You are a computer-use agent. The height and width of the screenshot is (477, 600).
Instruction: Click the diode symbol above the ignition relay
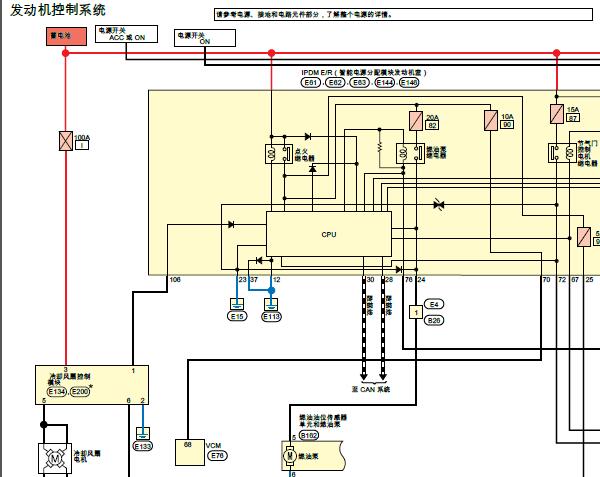(308, 136)
